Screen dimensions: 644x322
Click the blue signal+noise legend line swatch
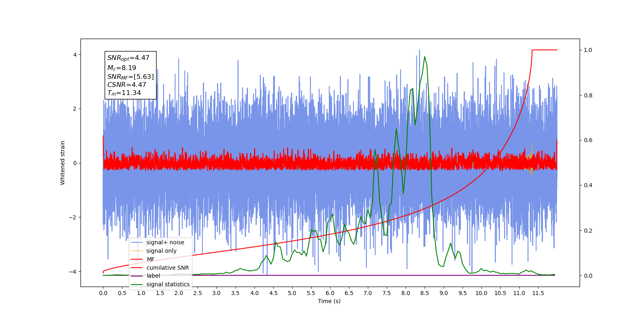137,242
